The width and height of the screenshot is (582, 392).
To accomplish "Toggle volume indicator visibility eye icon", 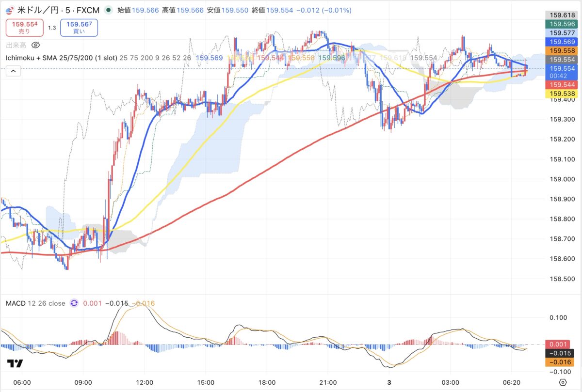I will click(35, 46).
